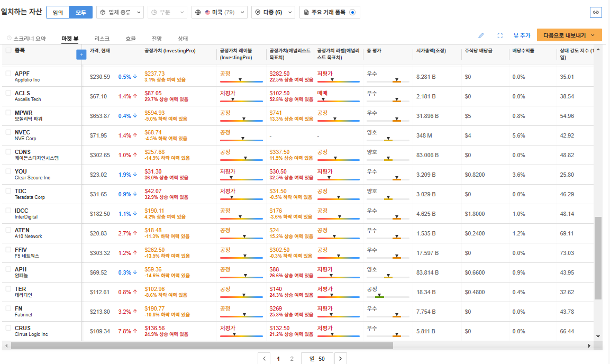Click the vertical scrollbar thumb
This screenshot has height=364, width=610.
tap(598, 258)
